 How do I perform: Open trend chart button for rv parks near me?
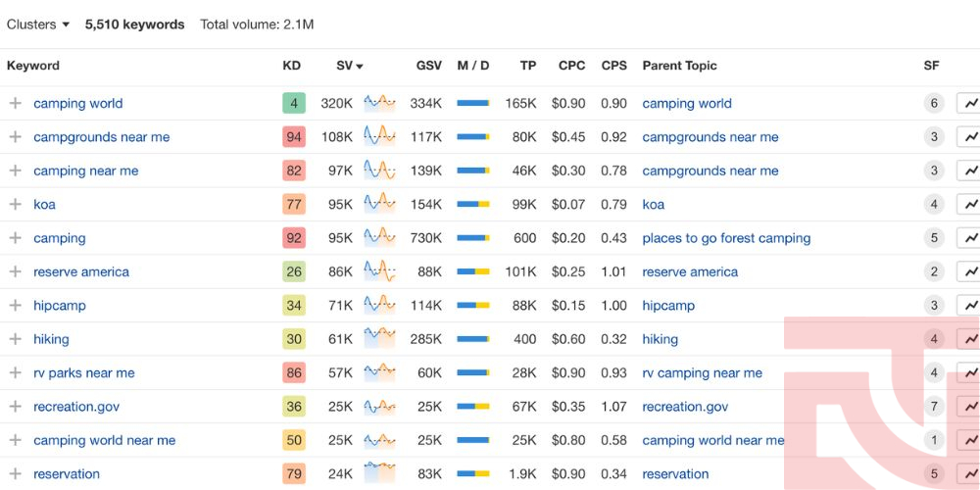pos(969,373)
